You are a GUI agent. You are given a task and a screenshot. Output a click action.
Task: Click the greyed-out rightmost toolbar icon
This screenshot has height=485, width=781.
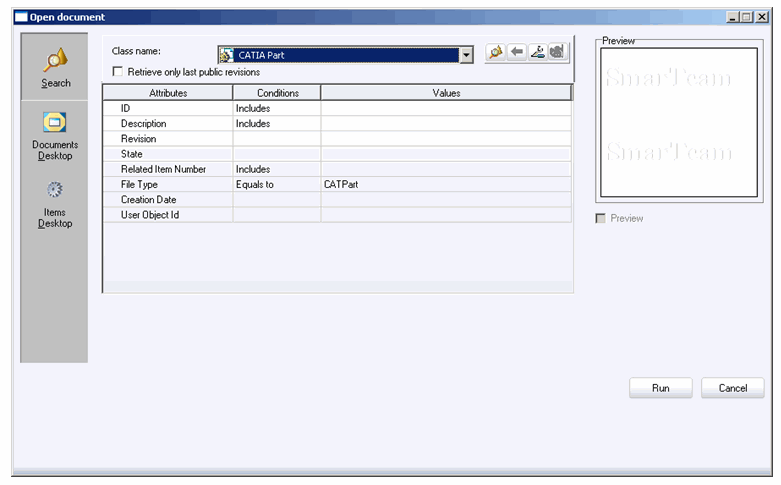click(x=557, y=53)
